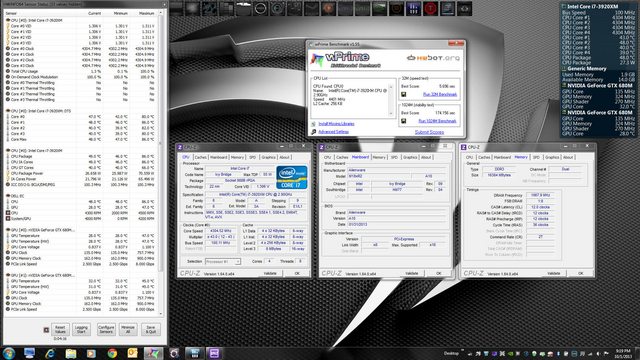The image size is (640, 360).
Task: Click the Minimum column header in HWiNFO
Action: click(x=121, y=13)
